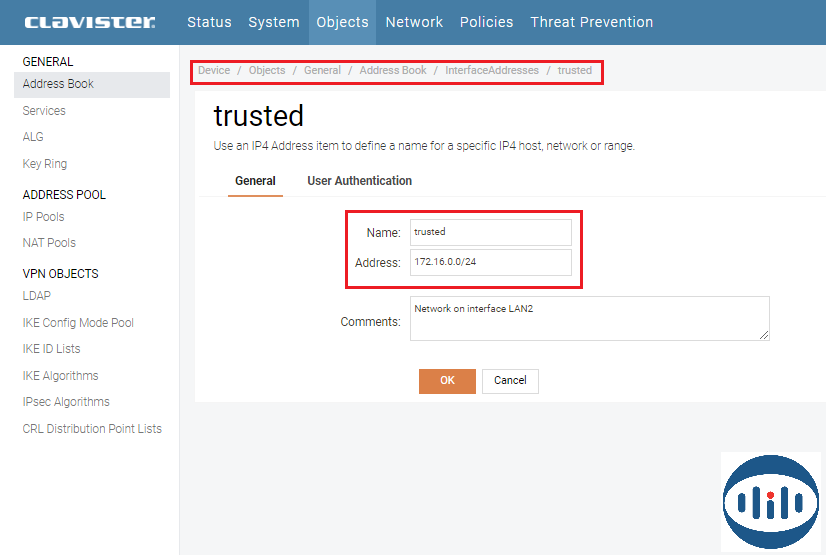The width and height of the screenshot is (826, 555).
Task: Navigate to Address Book breadcrumb link
Action: [x=393, y=71]
